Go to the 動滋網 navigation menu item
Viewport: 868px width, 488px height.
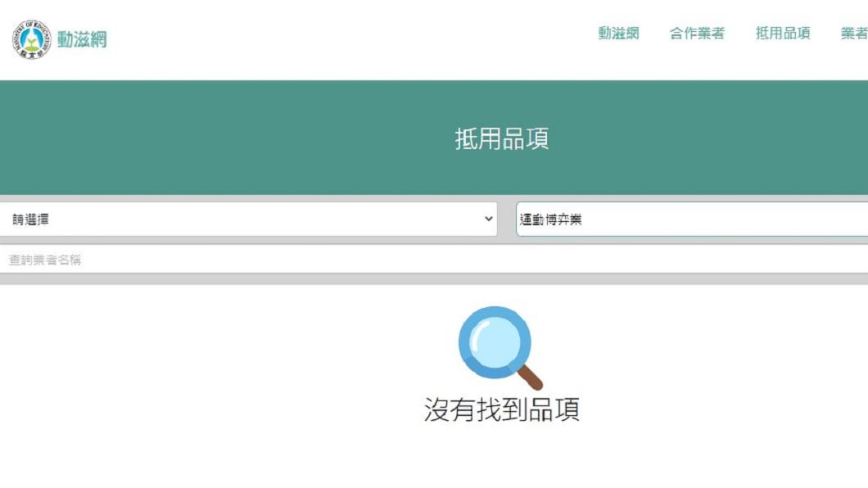(x=618, y=34)
